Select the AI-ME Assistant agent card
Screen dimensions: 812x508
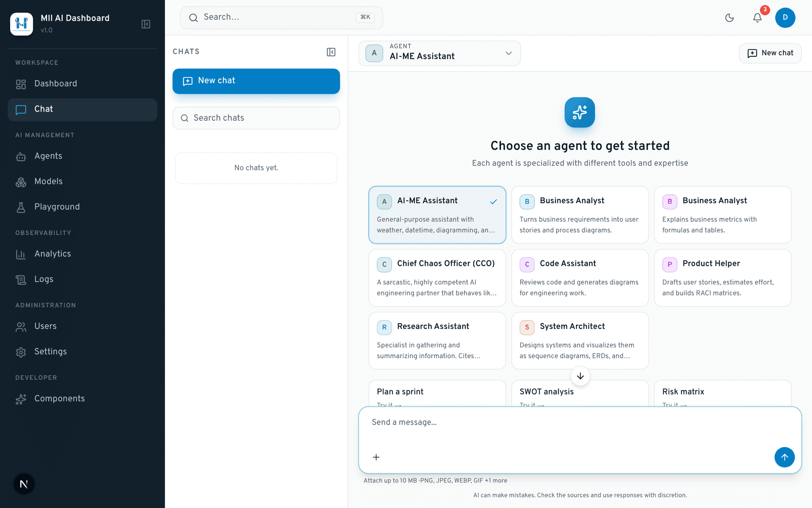pos(437,215)
